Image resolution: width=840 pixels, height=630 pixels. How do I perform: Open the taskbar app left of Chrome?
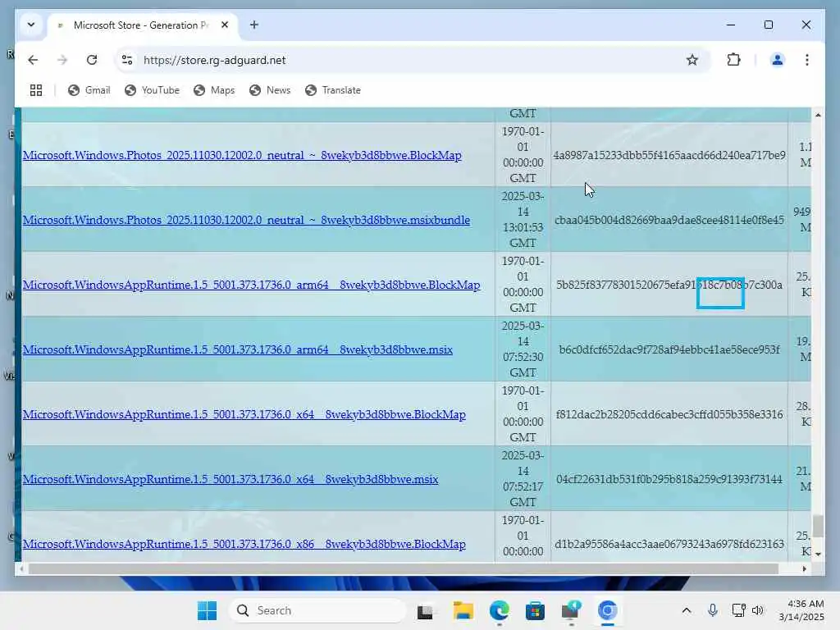(x=571, y=610)
